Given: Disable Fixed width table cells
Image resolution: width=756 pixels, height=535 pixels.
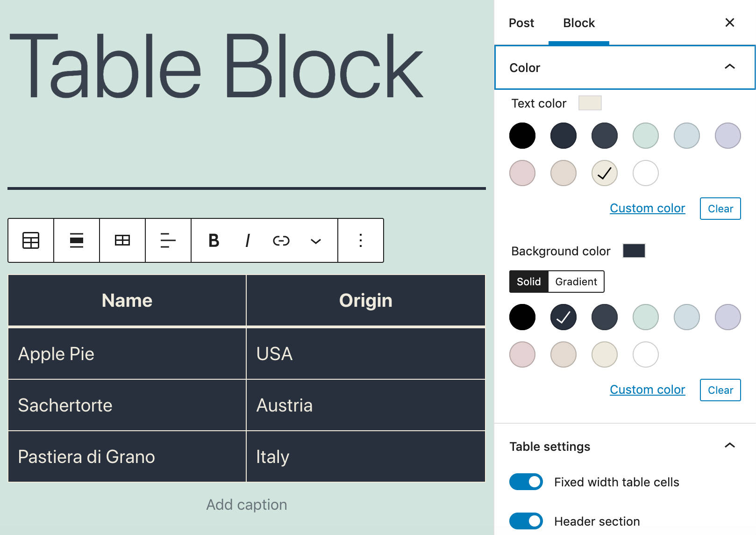Looking at the screenshot, I should [x=526, y=481].
